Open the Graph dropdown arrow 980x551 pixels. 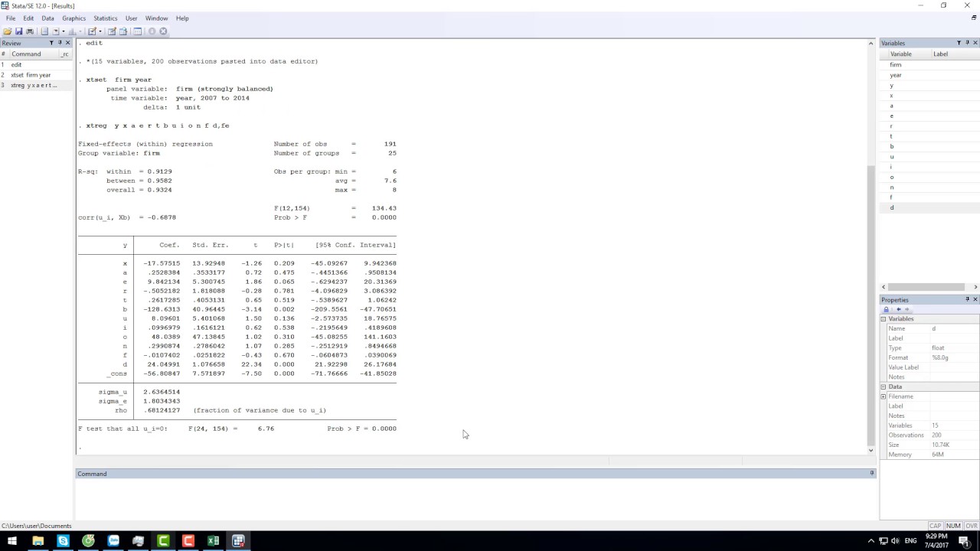[80, 31]
